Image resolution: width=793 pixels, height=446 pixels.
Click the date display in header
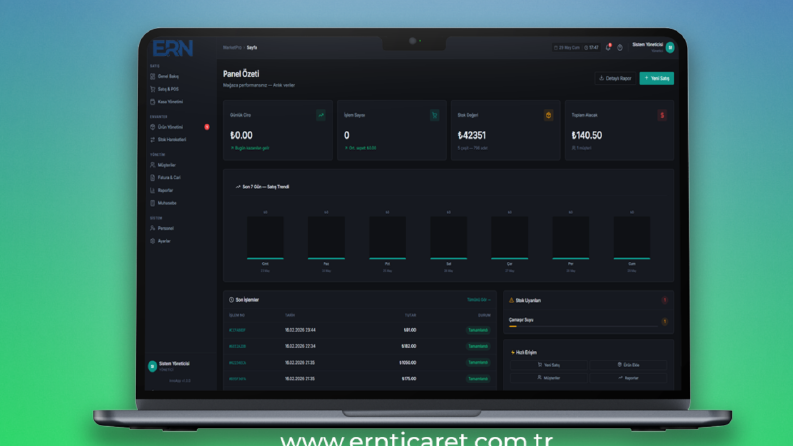pos(567,48)
